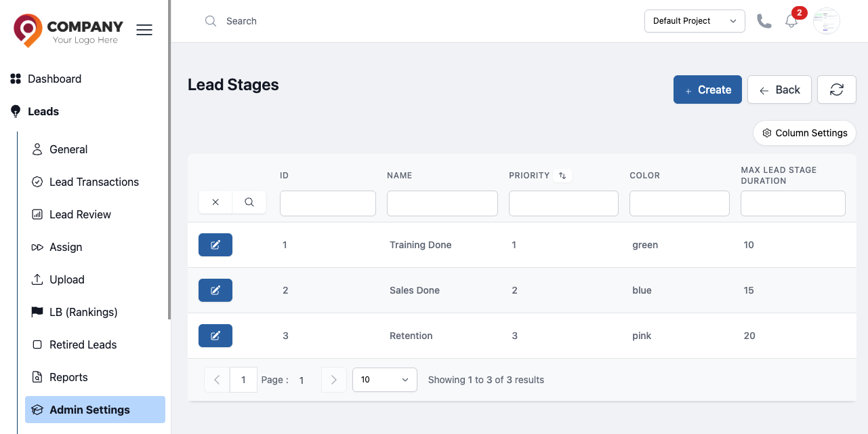Open the page size dropdown showing 10
The image size is (868, 434).
(x=384, y=380)
